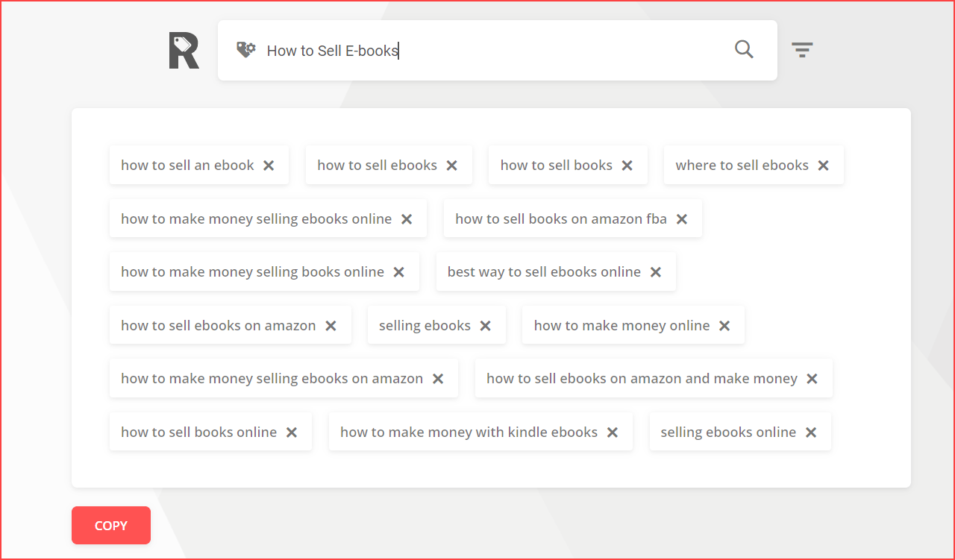Open the filter options icon
The width and height of the screenshot is (955, 560).
click(x=802, y=50)
